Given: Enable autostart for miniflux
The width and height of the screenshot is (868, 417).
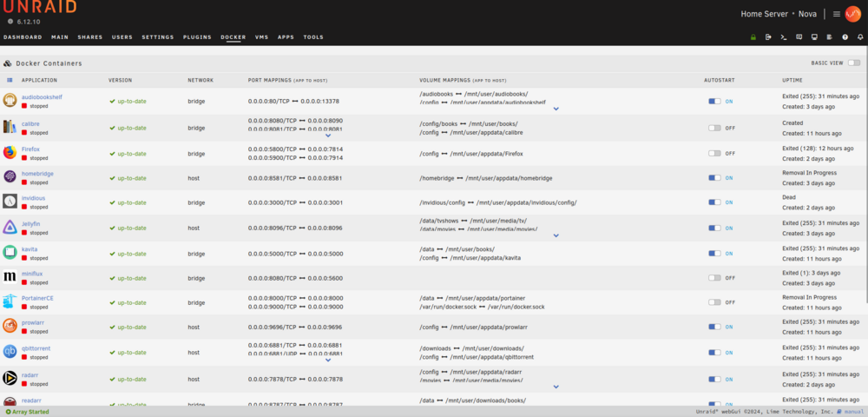Looking at the screenshot, I should click(x=714, y=277).
